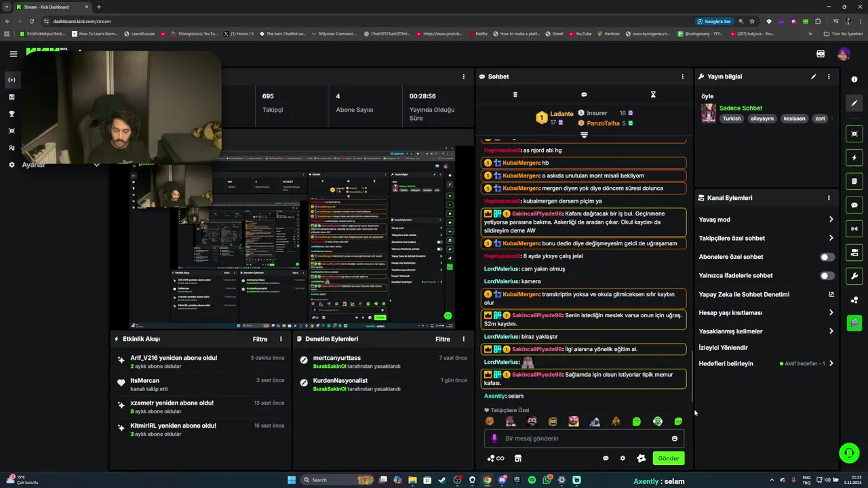
Task: Click the screen capture icon in right rail
Action: pos(854,134)
